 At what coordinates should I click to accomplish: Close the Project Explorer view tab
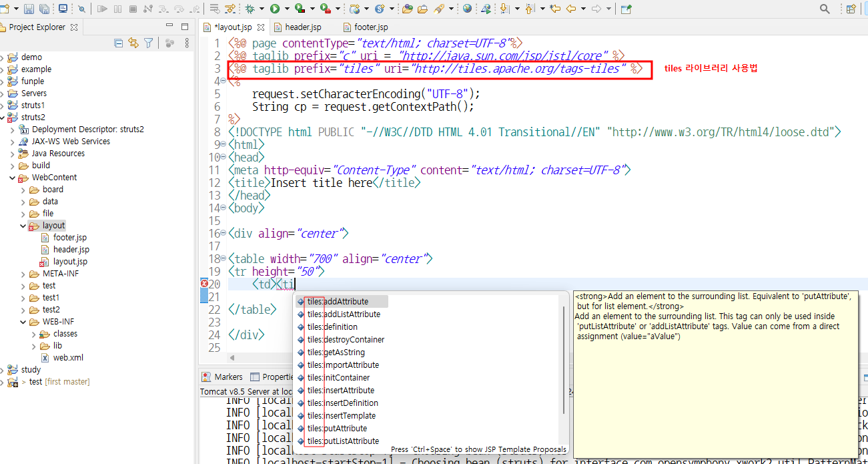[74, 27]
